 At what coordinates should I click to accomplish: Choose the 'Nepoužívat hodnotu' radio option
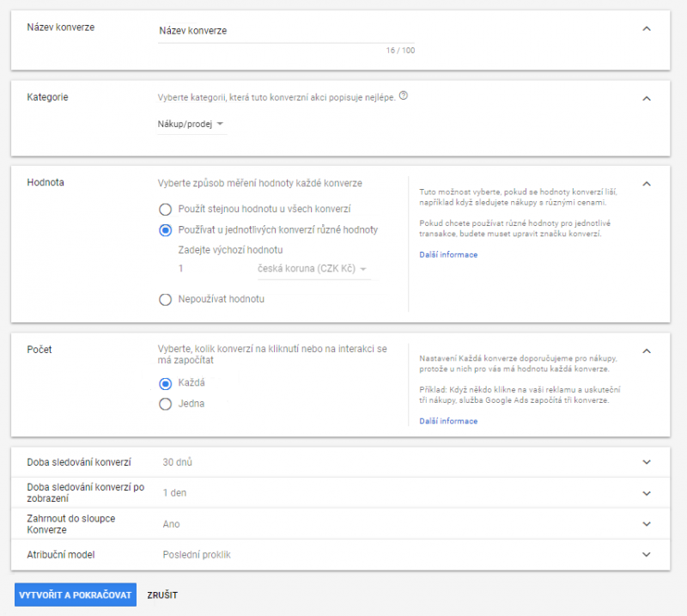[166, 299]
